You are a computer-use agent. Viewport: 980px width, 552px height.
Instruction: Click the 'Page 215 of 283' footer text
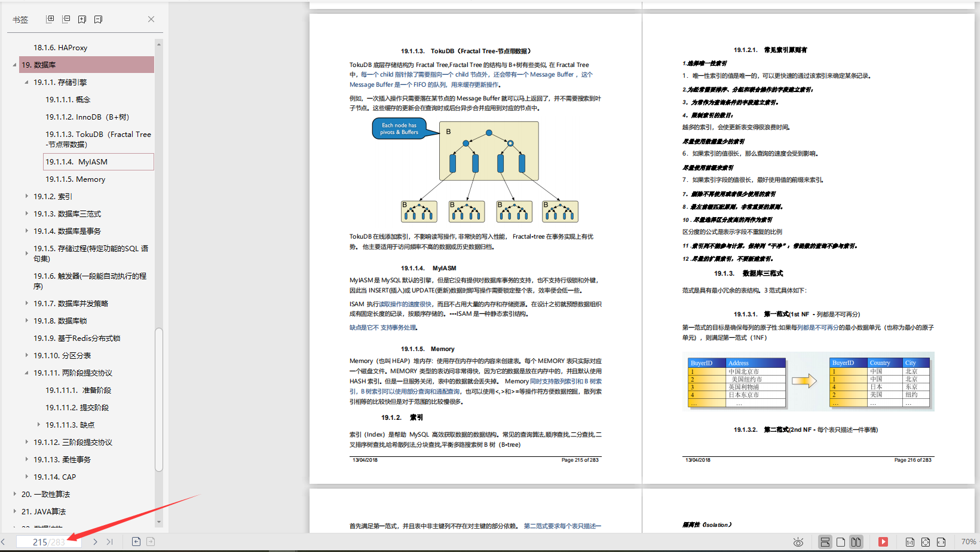[580, 460]
